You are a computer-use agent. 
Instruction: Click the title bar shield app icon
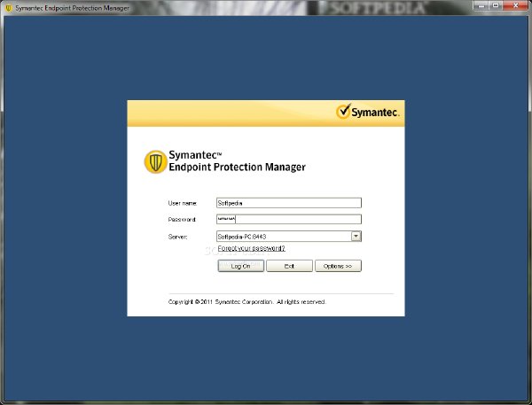pos(9,8)
